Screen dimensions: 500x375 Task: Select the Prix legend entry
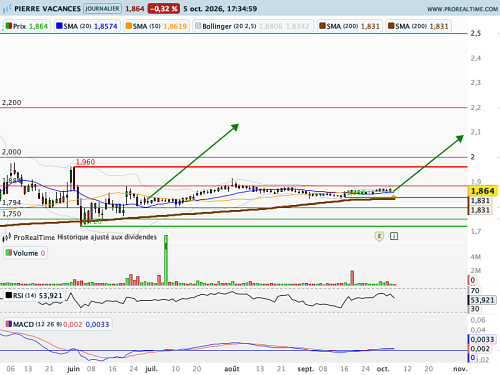coord(27,26)
